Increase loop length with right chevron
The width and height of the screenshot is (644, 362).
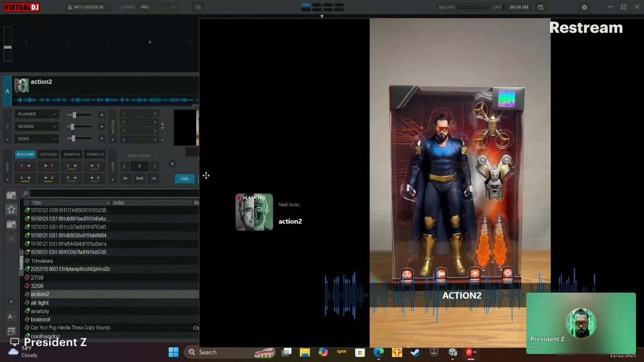(x=154, y=166)
